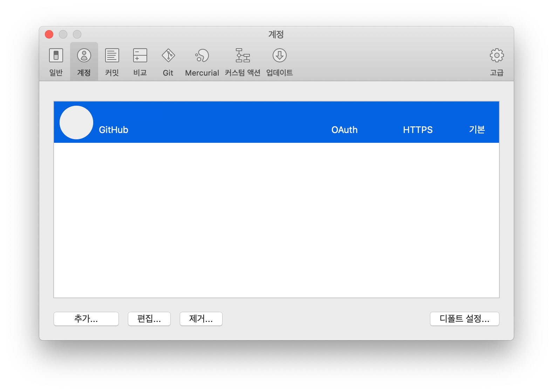This screenshot has height=392, width=553.
Task: Click the 디폴트 설정... button
Action: click(465, 319)
